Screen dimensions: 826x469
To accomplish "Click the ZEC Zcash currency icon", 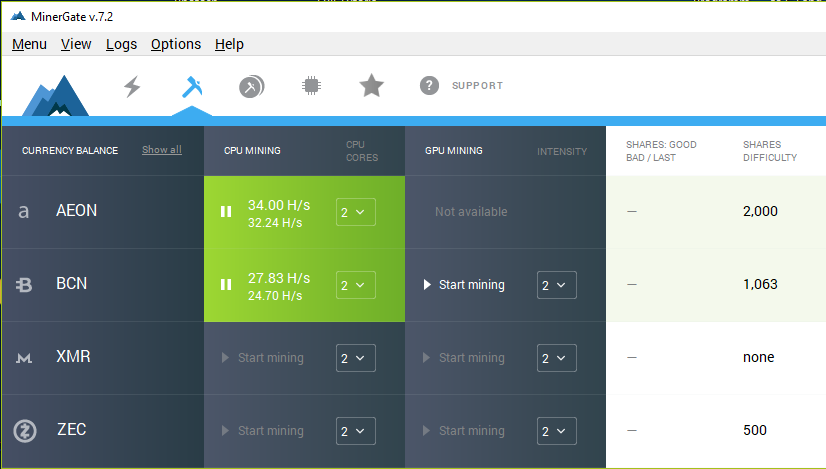I will pyautogui.click(x=25, y=431).
